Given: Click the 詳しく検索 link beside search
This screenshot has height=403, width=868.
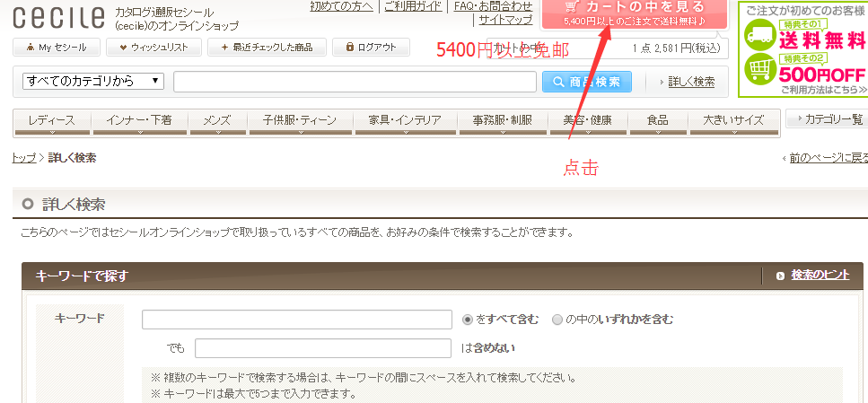Looking at the screenshot, I should (x=691, y=82).
